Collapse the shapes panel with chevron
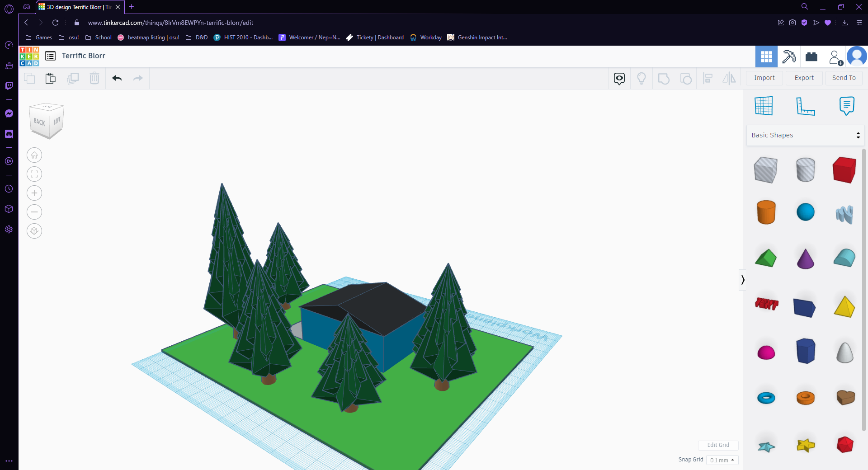Screen dimensions: 868x470 (742, 280)
